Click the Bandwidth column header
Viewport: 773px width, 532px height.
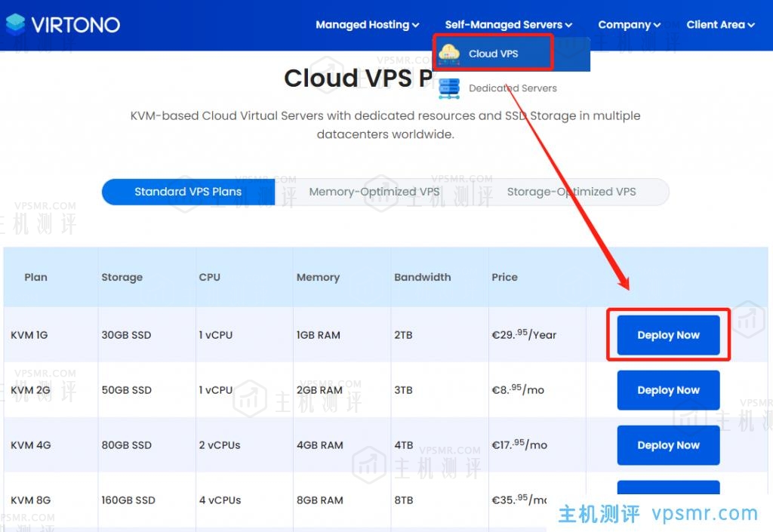[x=423, y=278]
